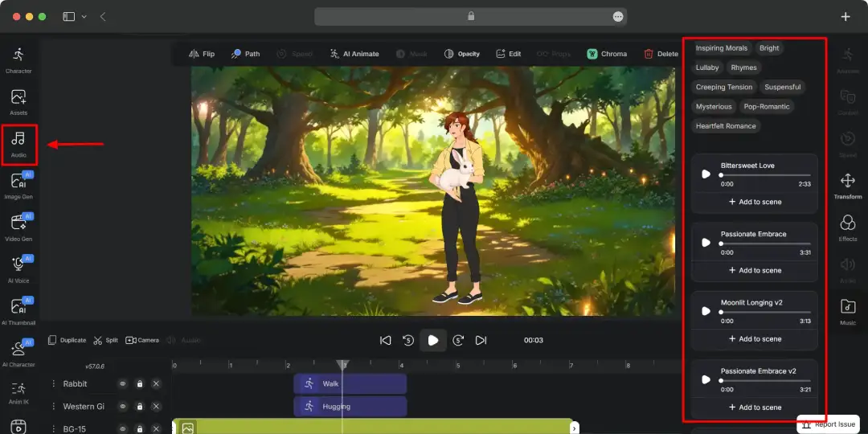Screen dimensions: 868x434
Task: Open the Video Gen AI tool
Action: tap(18, 228)
